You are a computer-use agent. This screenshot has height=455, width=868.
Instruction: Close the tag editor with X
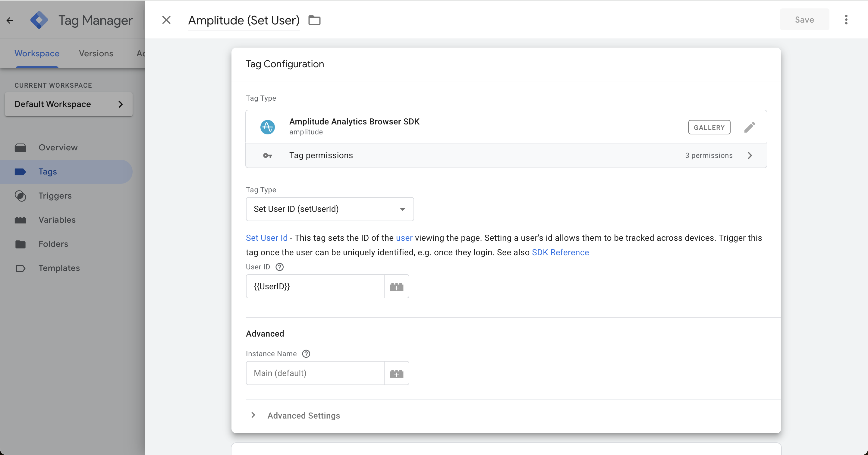(166, 20)
